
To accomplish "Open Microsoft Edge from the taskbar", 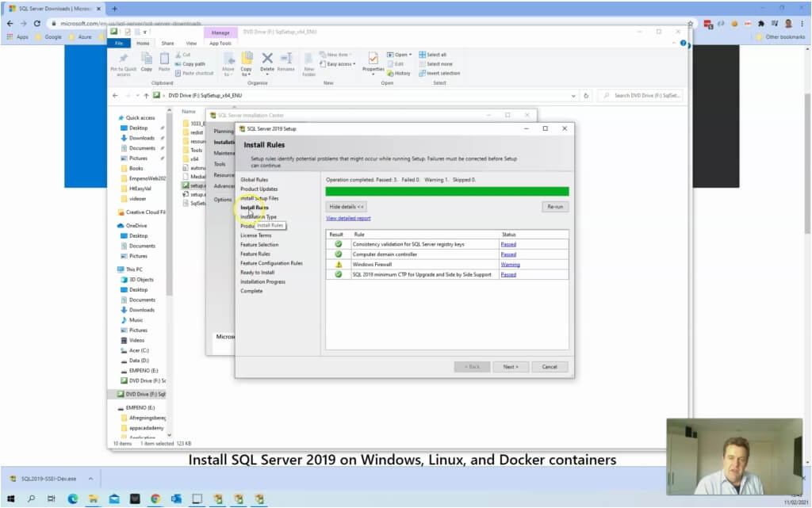I will pos(73,498).
